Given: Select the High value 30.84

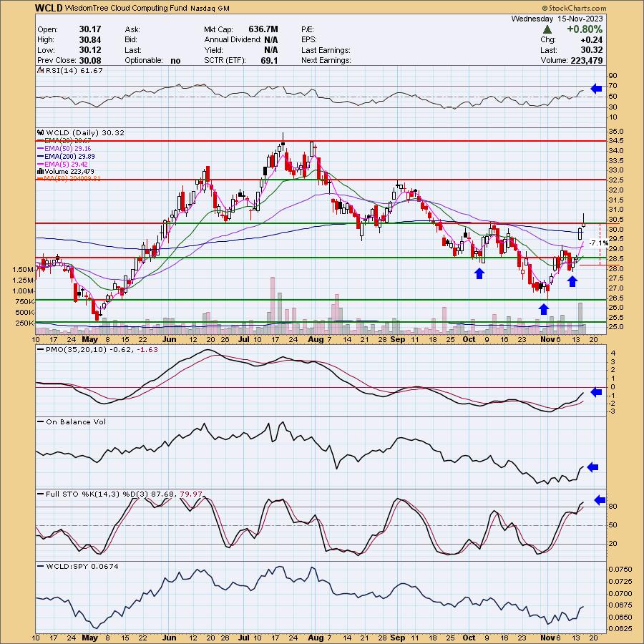Looking at the screenshot, I should [x=90, y=39].
